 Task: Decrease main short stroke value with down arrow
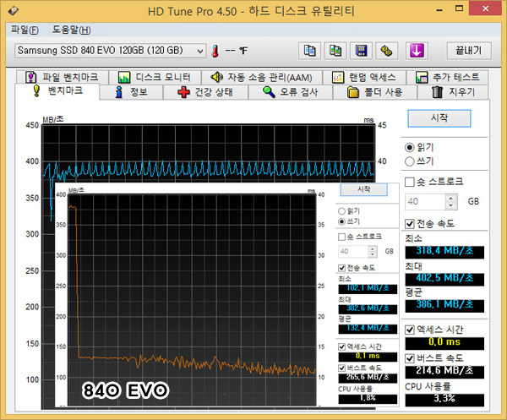pos(450,205)
